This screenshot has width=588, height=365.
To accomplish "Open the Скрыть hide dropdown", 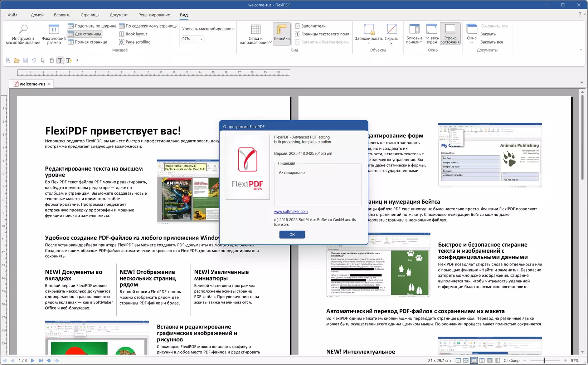I will [x=392, y=34].
